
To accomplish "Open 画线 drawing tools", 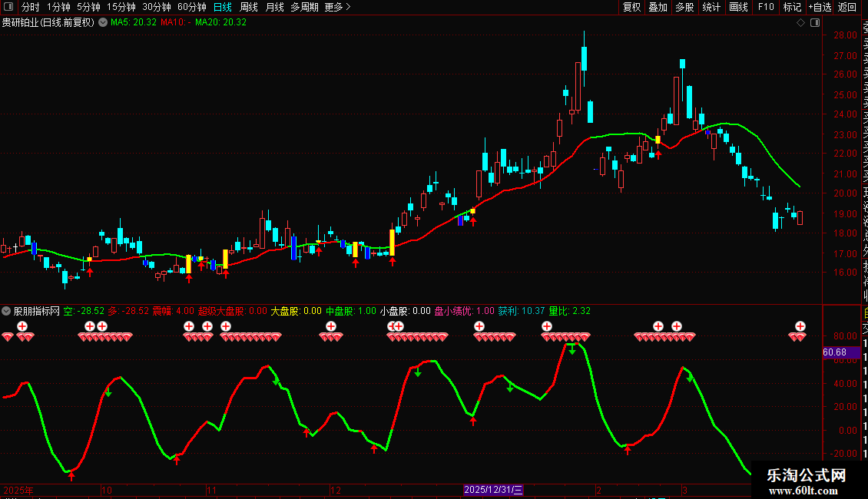I will (x=738, y=7).
